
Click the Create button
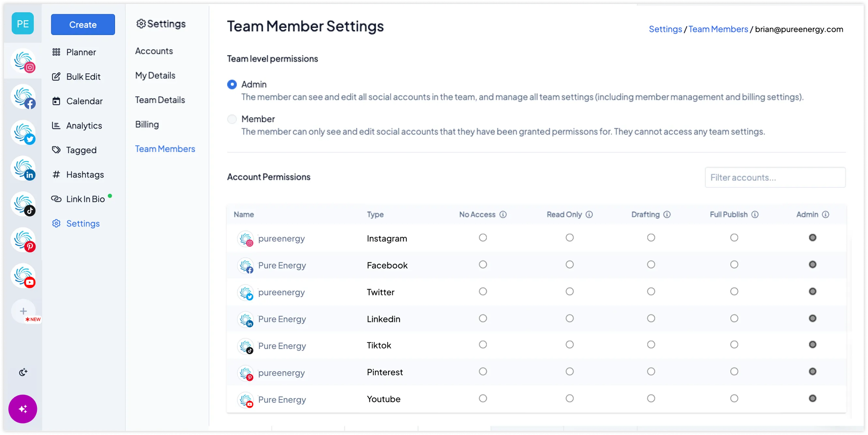[83, 24]
